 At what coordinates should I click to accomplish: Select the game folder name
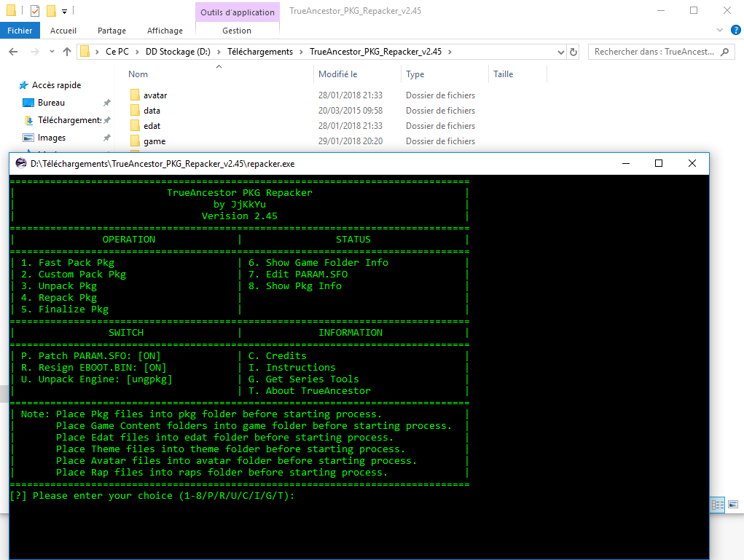point(154,141)
